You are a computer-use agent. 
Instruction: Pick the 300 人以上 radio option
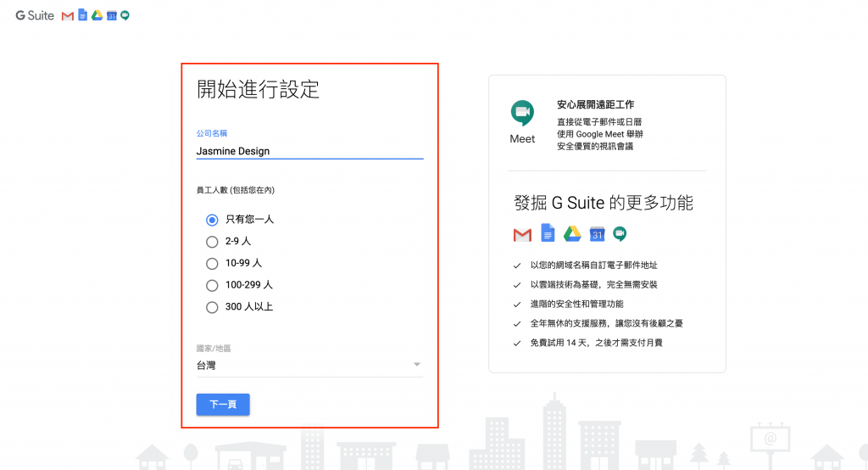tap(212, 307)
